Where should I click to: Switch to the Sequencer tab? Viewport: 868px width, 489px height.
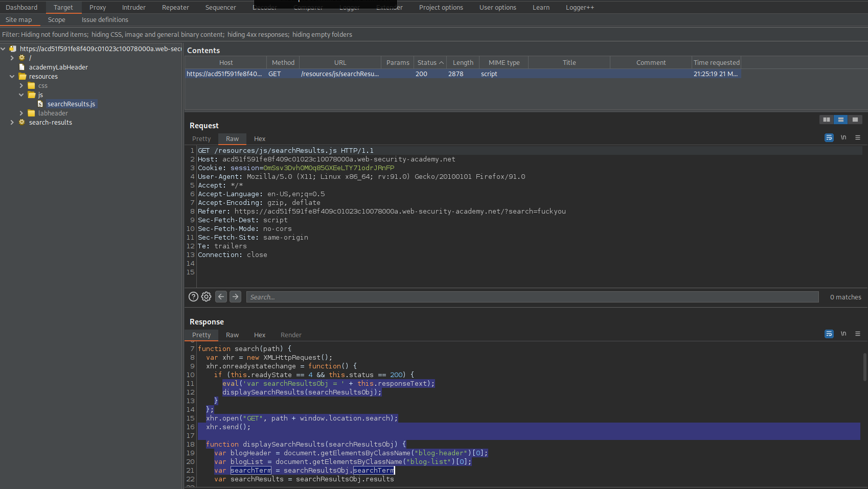coord(221,8)
